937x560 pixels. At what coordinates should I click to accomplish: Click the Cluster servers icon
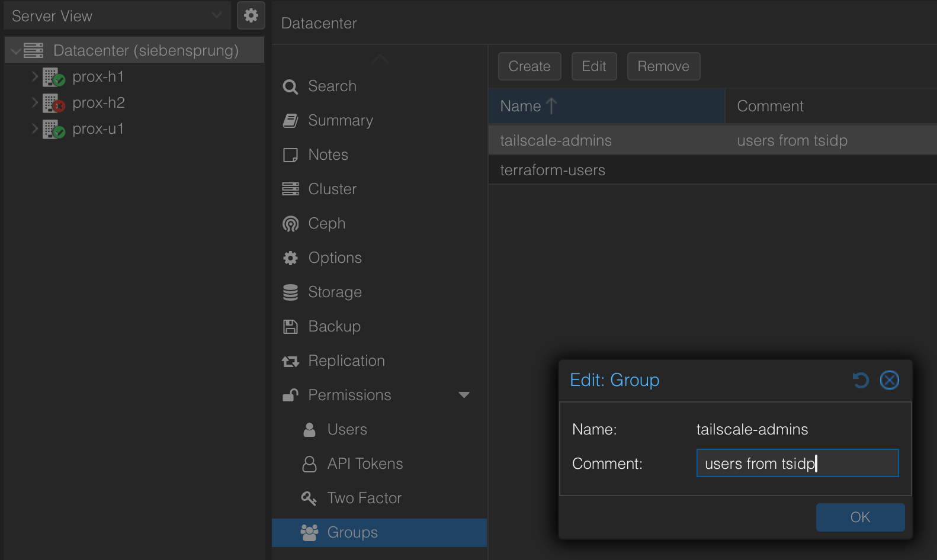point(290,189)
